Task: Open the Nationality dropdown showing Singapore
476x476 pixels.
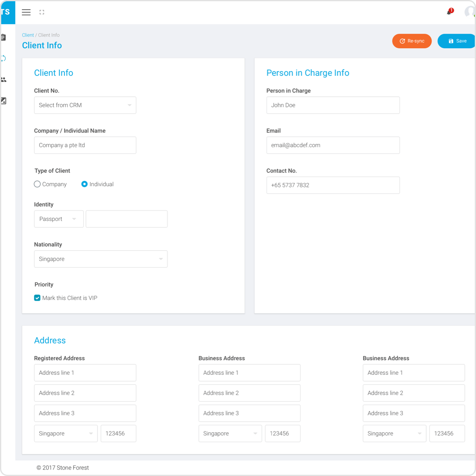Action: click(x=101, y=259)
